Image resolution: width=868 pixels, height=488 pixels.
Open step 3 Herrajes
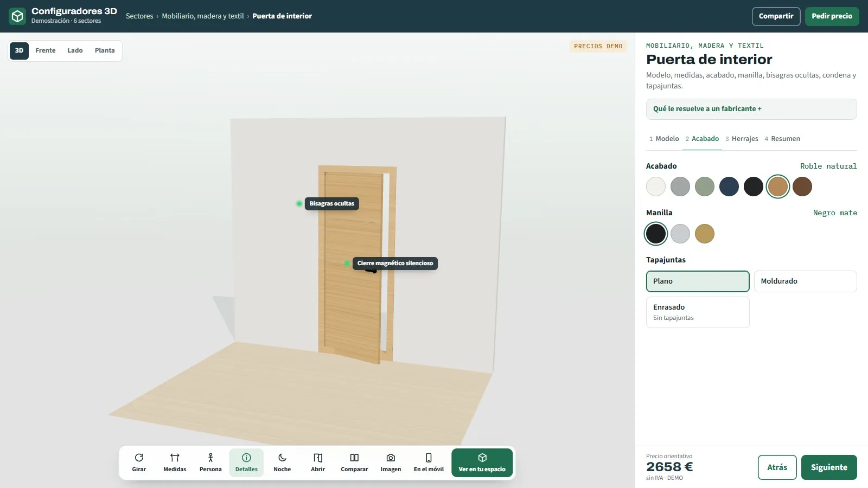(742, 139)
